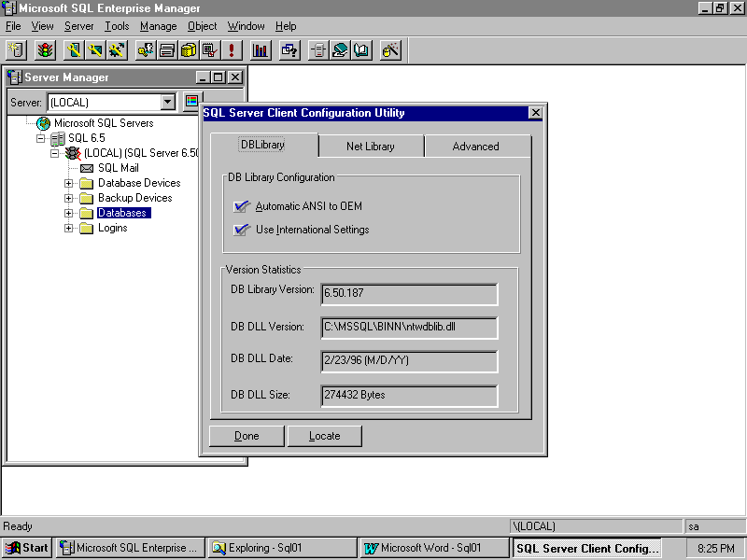747x560 pixels.
Task: Expand the Logins tree node
Action: click(x=69, y=228)
